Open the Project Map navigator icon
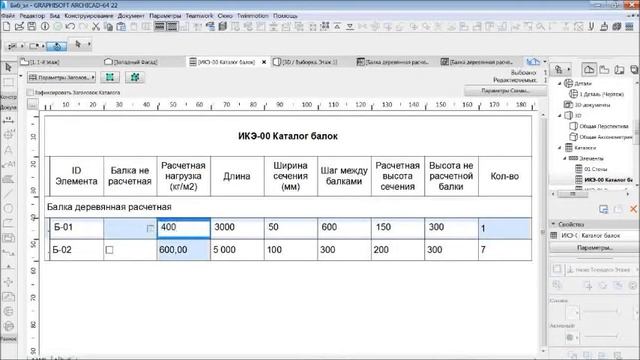Viewport: 640px width, 360px height. click(589, 69)
